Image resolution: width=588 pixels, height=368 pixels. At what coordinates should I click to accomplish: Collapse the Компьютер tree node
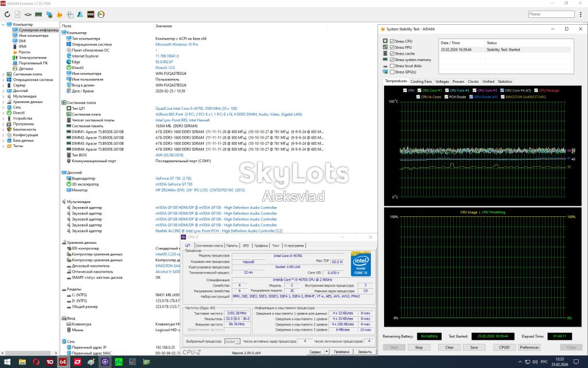[x=3, y=24]
